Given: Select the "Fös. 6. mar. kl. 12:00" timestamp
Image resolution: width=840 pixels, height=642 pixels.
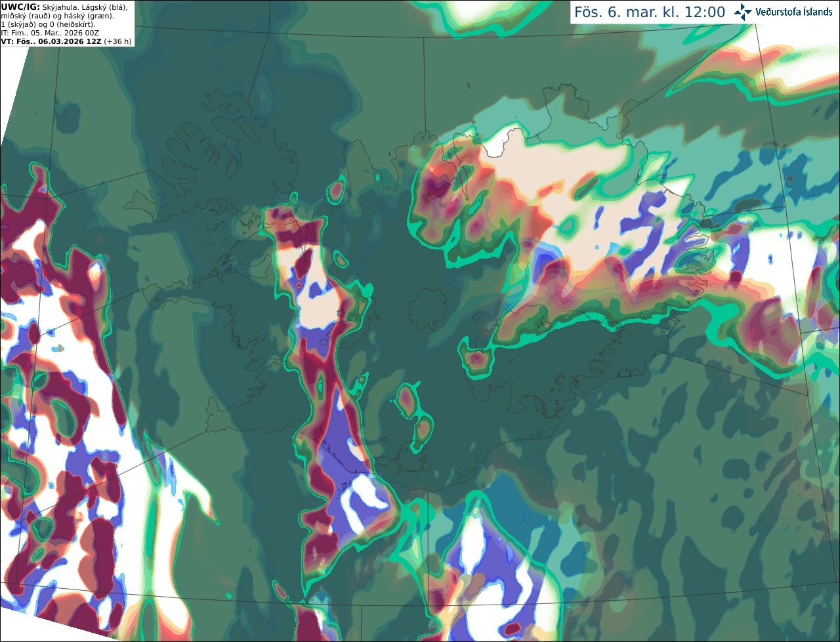Looking at the screenshot, I should (x=650, y=12).
